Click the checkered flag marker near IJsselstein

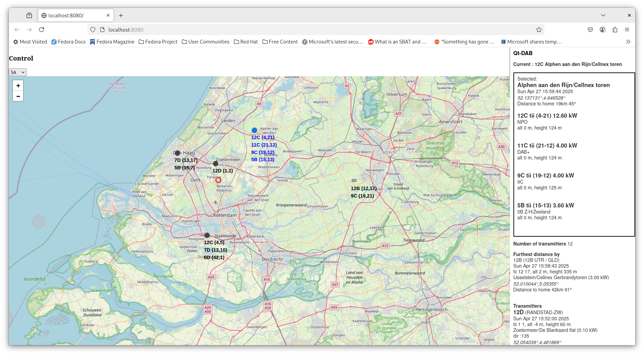tap(354, 181)
